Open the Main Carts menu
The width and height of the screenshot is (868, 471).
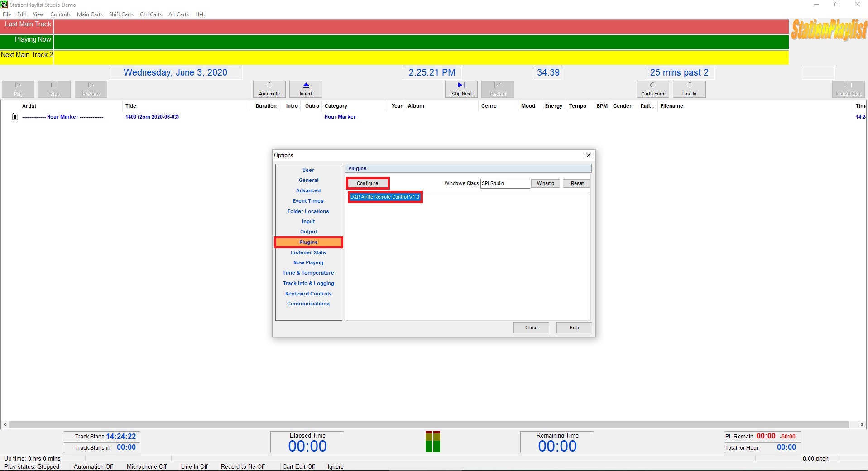(90, 14)
